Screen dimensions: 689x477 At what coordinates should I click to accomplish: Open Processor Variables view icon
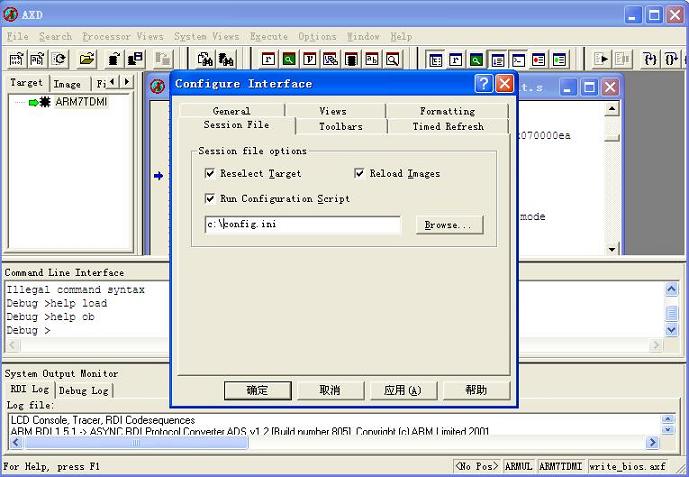pyautogui.click(x=309, y=59)
